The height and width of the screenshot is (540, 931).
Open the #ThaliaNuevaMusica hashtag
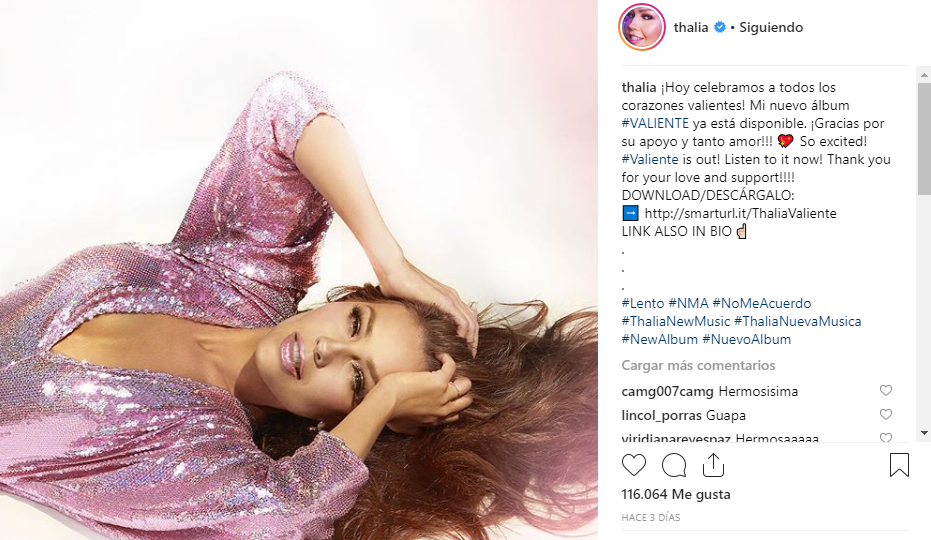[797, 321]
